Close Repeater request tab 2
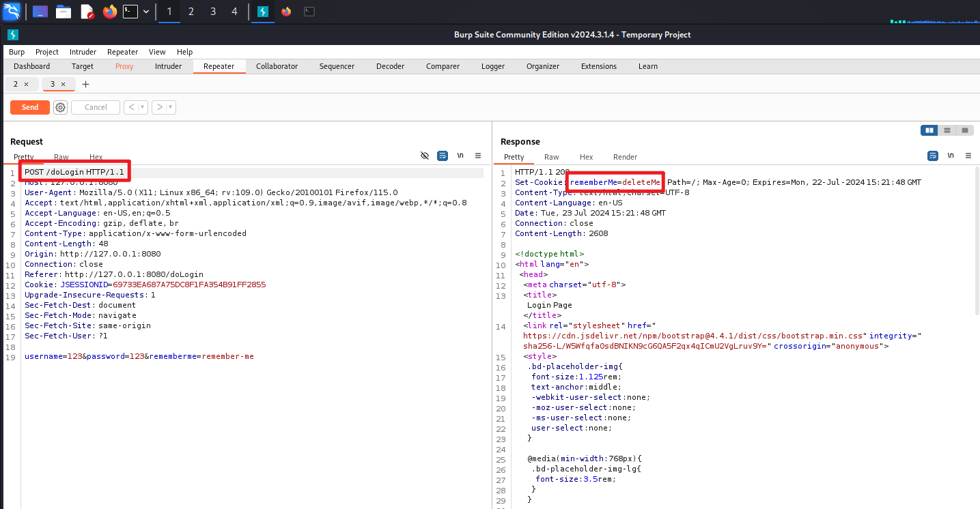Image resolution: width=980 pixels, height=509 pixels. pos(27,84)
